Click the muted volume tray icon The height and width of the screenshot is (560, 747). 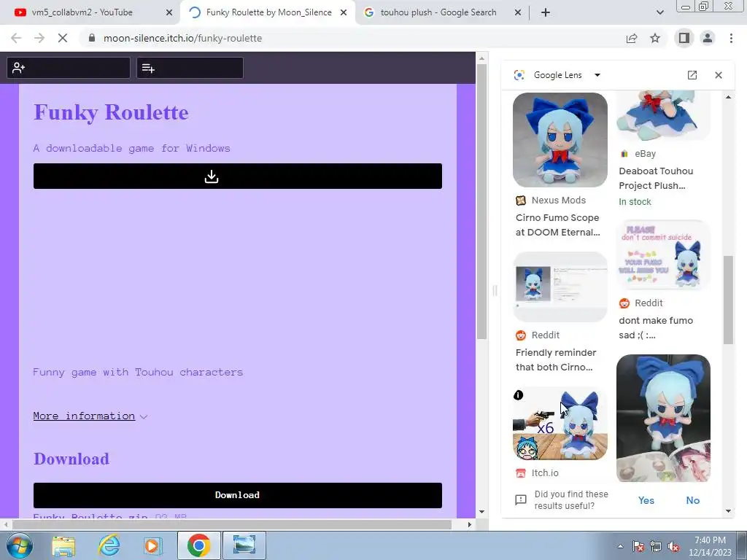click(x=674, y=546)
